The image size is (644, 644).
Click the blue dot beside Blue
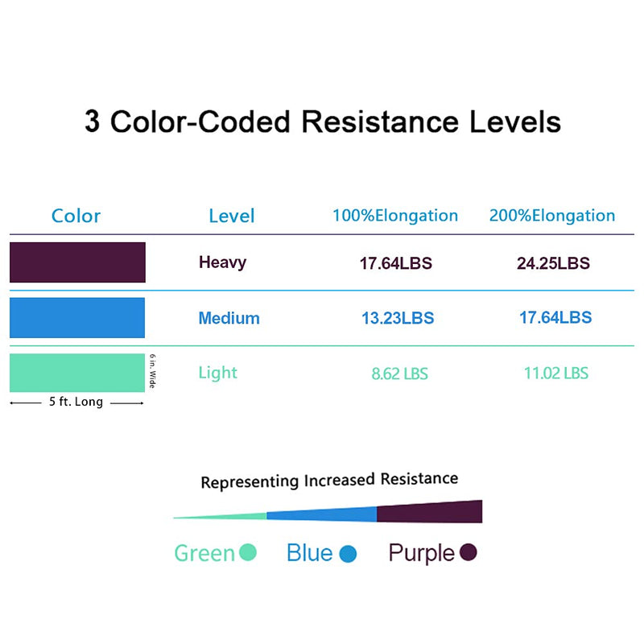tap(348, 554)
